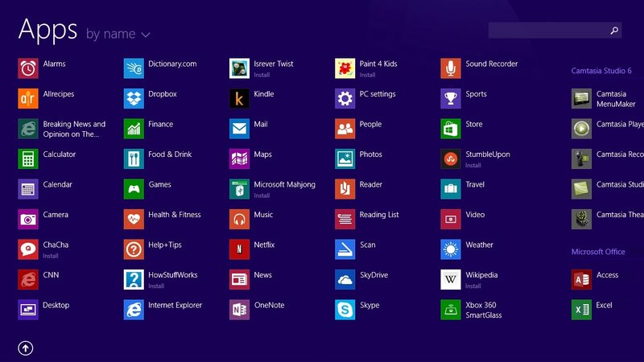
Task: Select the Microsoft Office group header
Action: (x=598, y=252)
